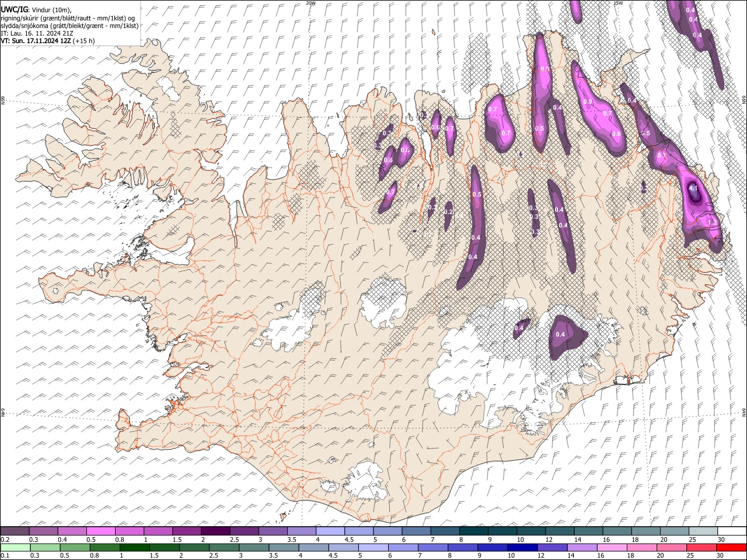The image size is (747, 560).
Task: Pick the bright pink snow swatch between 0.5 and 0.8
Action: 101,531
